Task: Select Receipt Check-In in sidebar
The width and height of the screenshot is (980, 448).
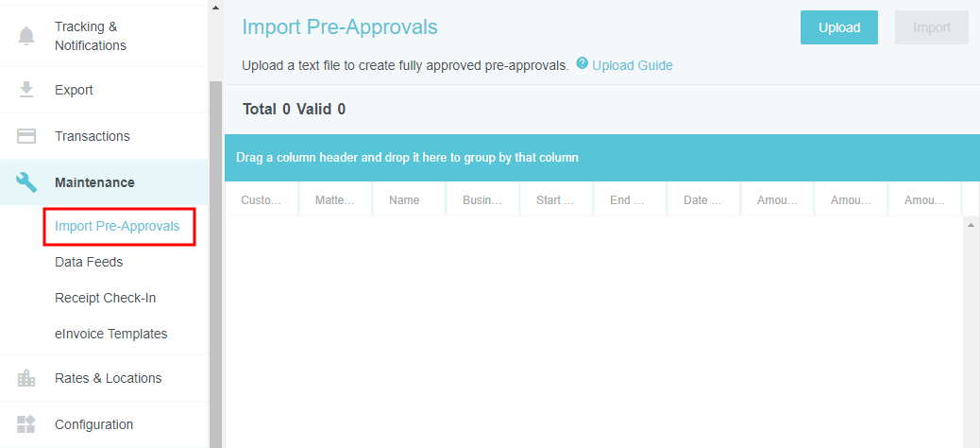Action: pos(105,298)
